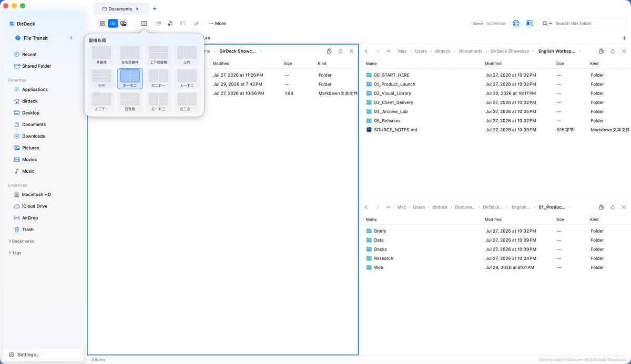
Task: Select the 四宫格 four-grid layout
Action: tap(130, 101)
